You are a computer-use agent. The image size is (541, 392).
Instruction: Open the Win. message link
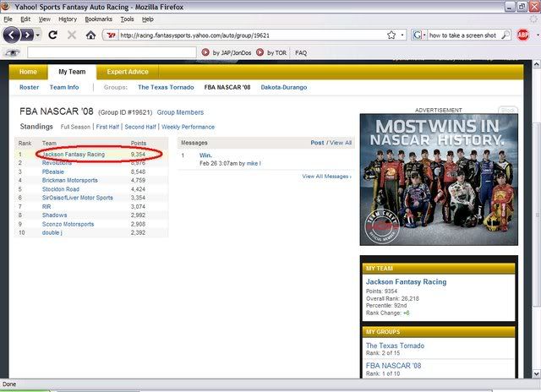click(205, 155)
